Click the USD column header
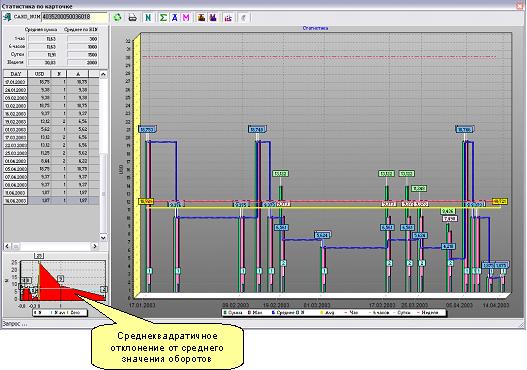 [x=39, y=74]
